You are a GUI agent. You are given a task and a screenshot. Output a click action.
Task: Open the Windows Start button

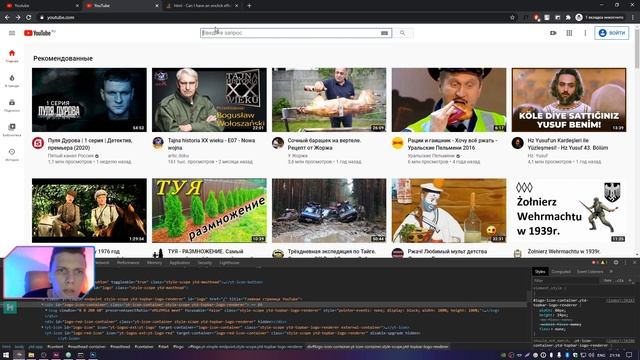pos(6,355)
